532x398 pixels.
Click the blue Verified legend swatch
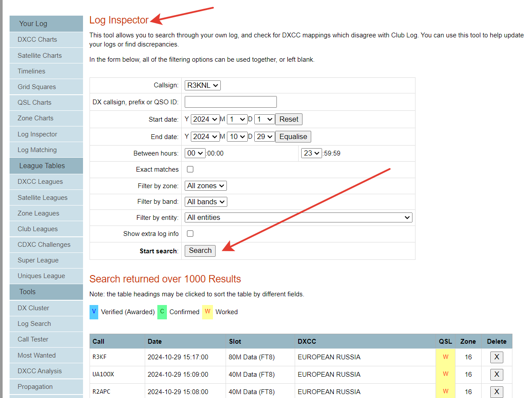click(94, 312)
